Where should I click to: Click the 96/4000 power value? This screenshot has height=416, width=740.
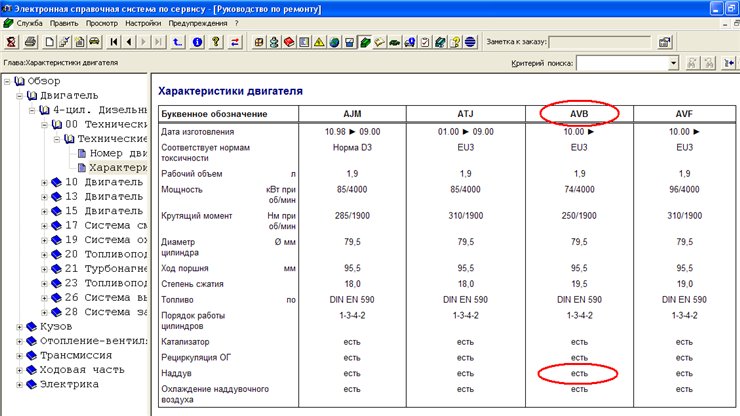coord(684,189)
